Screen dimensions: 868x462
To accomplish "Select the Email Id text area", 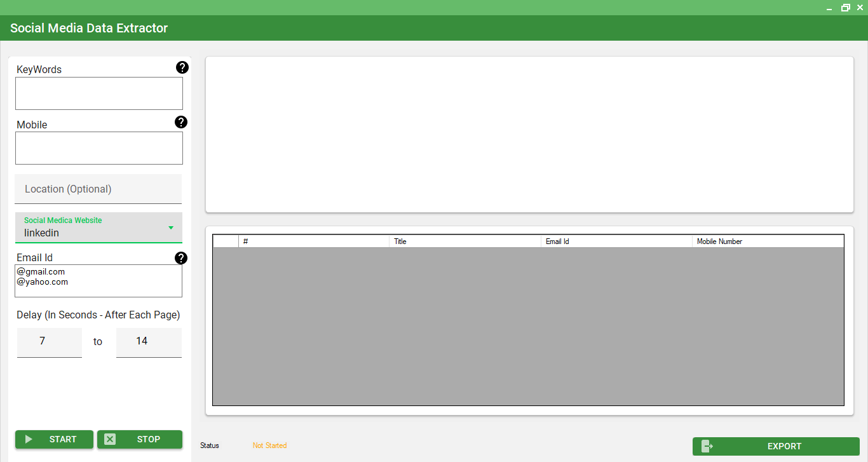I will pyautogui.click(x=98, y=280).
